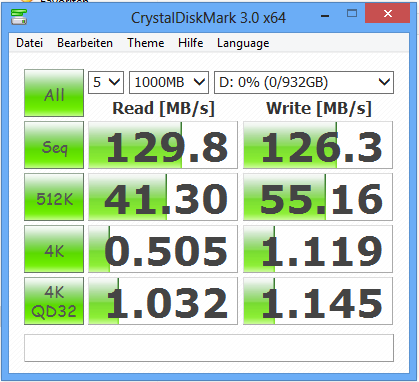Select the 4K read result 0.505
Screen dimensions: 419x382
163,249
